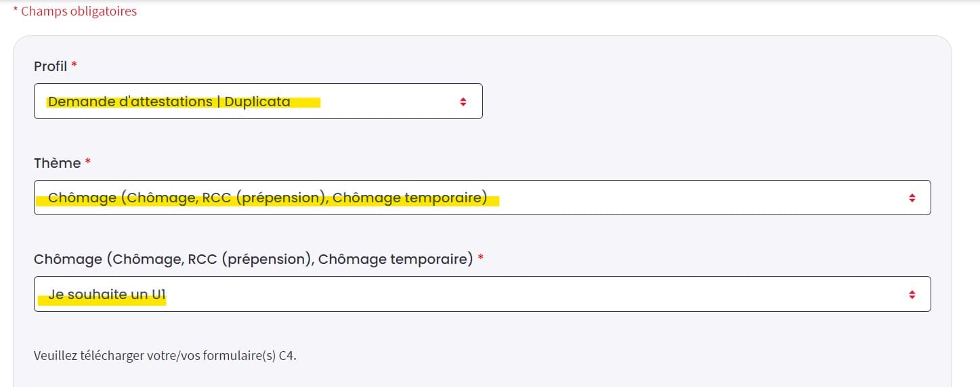Click the asterisk before "Champs obligatoires"
The width and height of the screenshot is (980, 387).
point(16,10)
